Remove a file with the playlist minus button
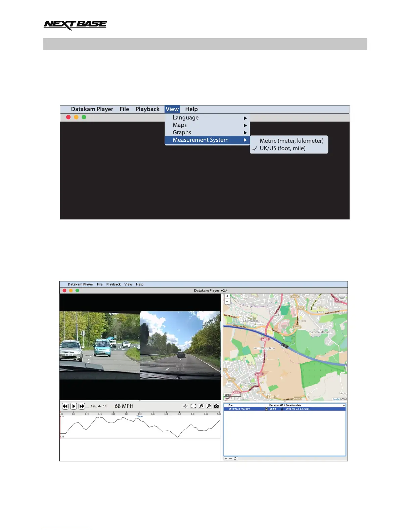 click(230, 458)
